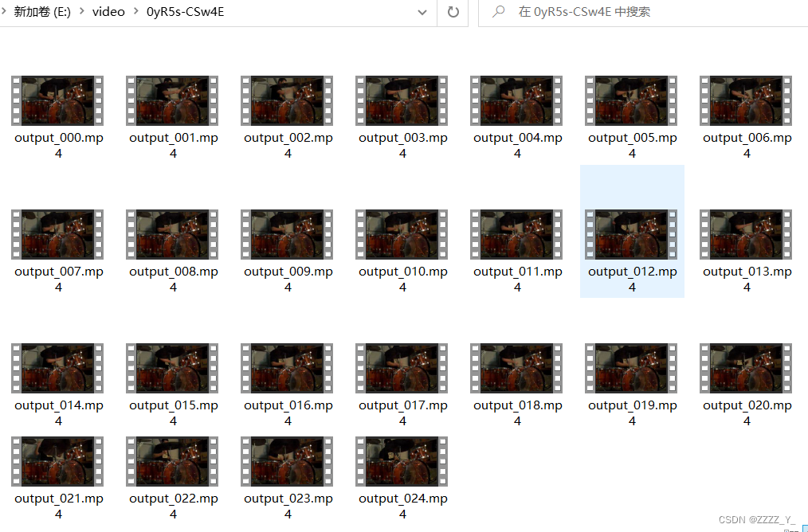Select video file output_002.mp4 thumbnail
Image resolution: width=808 pixels, height=532 pixels.
287,100
